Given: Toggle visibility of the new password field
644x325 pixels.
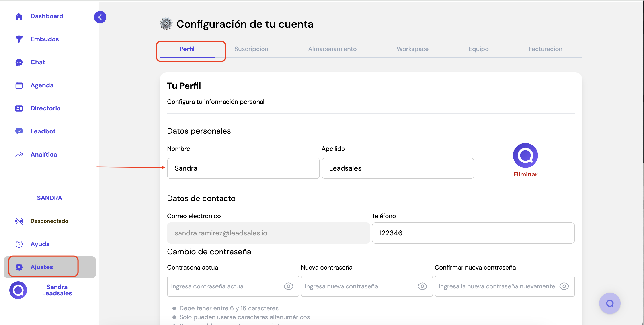Looking at the screenshot, I should point(422,286).
